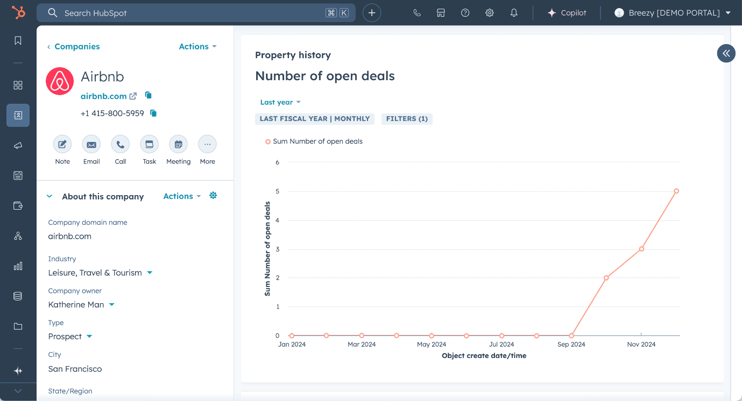Viewport: 742px width, 401px height.
Task: Open the reporting bar chart icon in sidebar
Action: point(18,266)
